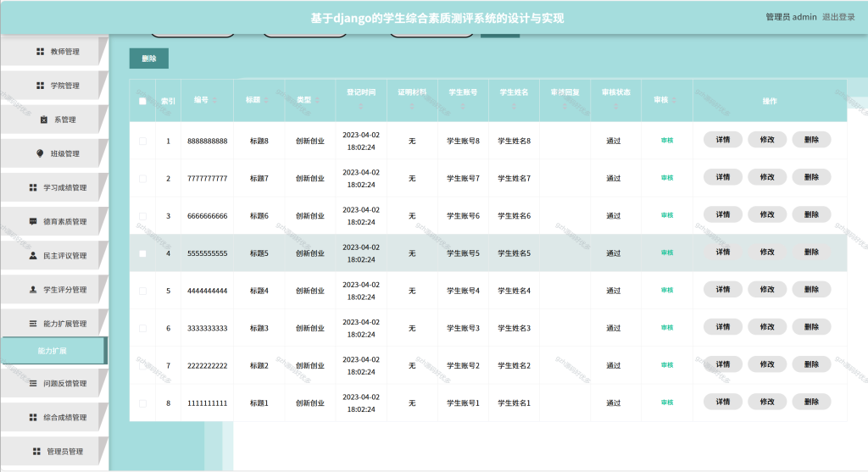Click the list icon beside 问题反馈管理

pyautogui.click(x=33, y=384)
